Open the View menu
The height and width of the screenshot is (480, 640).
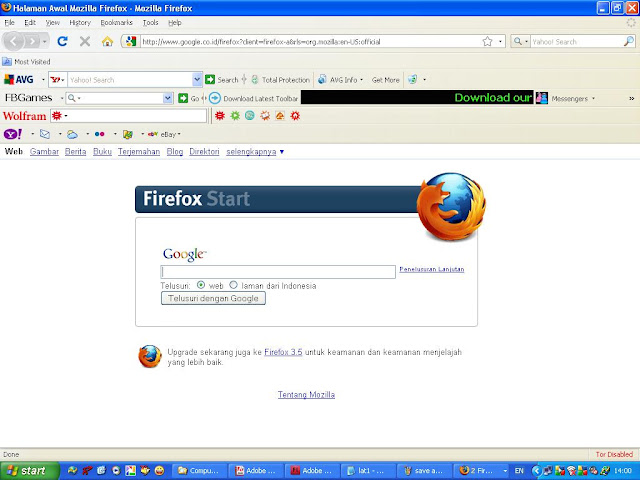pyautogui.click(x=53, y=23)
